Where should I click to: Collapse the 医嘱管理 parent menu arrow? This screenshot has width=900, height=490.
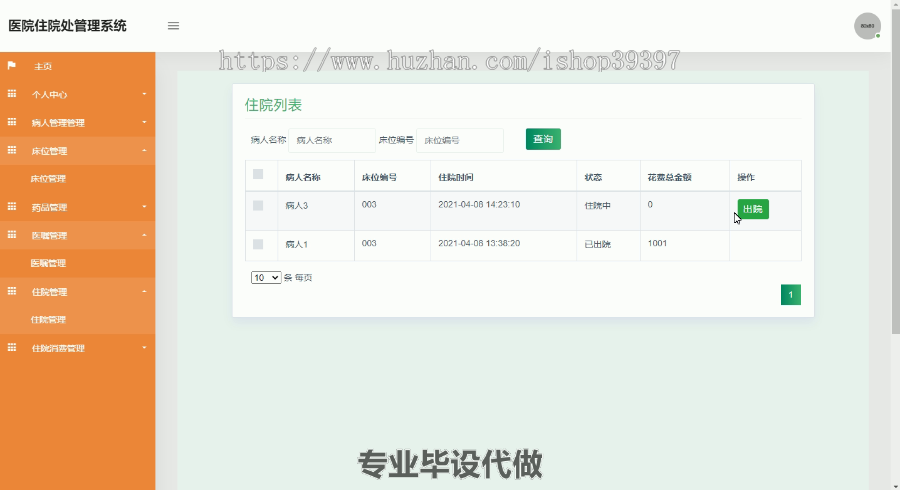[x=144, y=235]
